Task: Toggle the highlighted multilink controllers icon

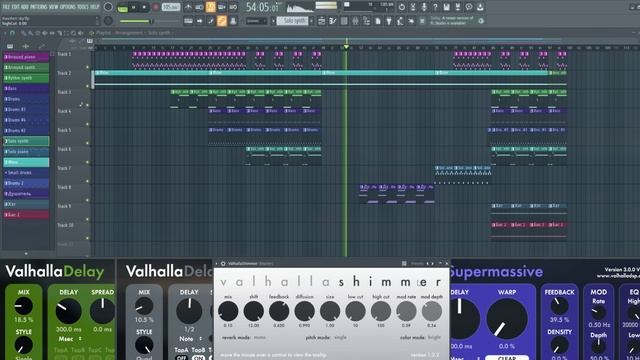Action: tap(222, 21)
